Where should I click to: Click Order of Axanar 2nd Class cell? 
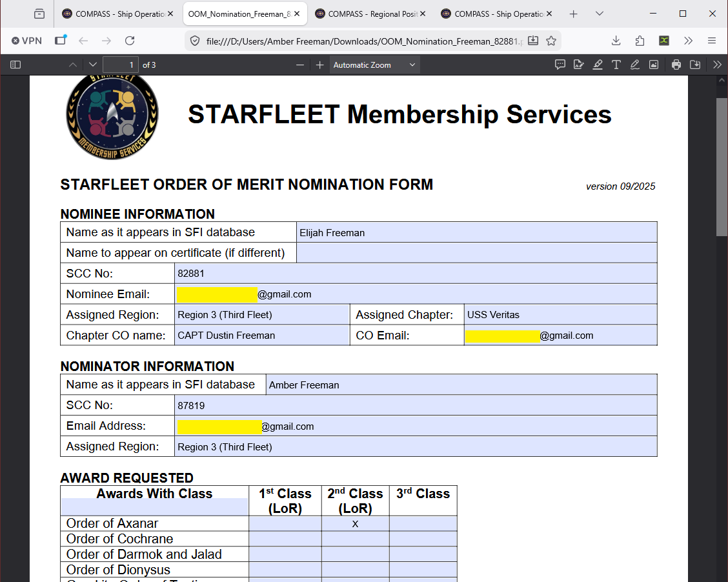[x=355, y=523]
